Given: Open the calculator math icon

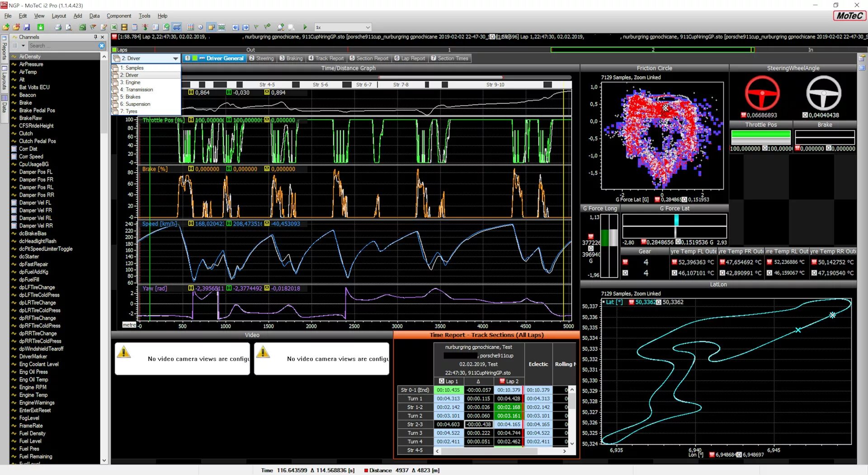Looking at the screenshot, I should click(134, 27).
